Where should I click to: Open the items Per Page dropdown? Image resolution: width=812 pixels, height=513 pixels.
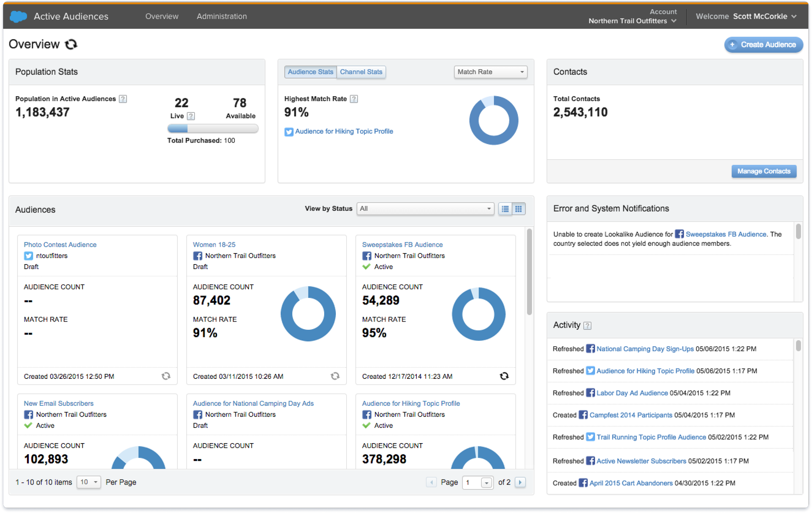click(x=89, y=482)
